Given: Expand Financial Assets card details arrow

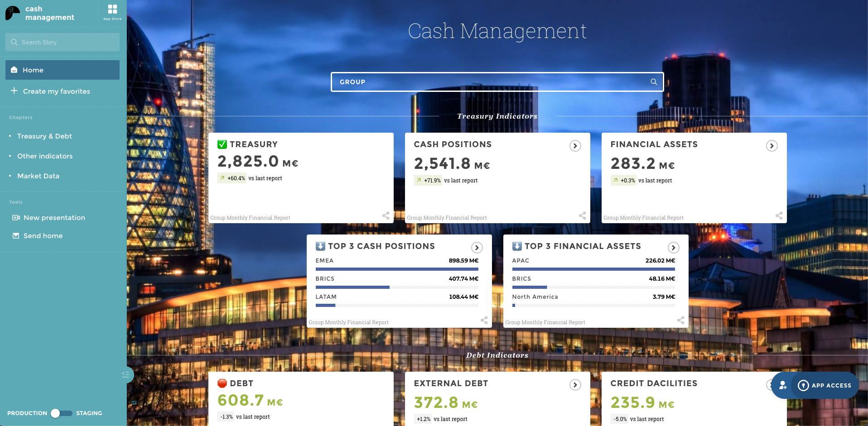Looking at the screenshot, I should point(772,146).
